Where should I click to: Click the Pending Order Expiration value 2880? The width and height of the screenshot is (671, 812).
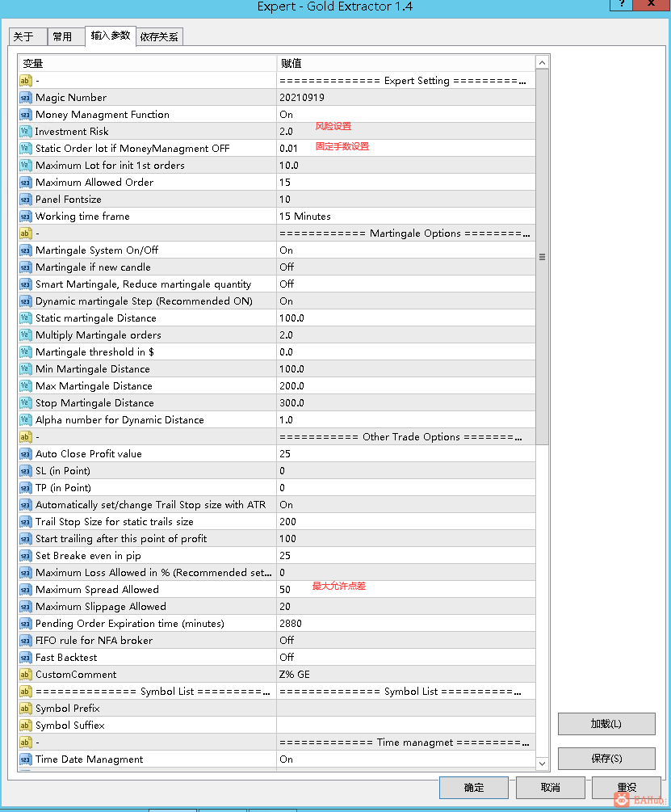pos(291,624)
